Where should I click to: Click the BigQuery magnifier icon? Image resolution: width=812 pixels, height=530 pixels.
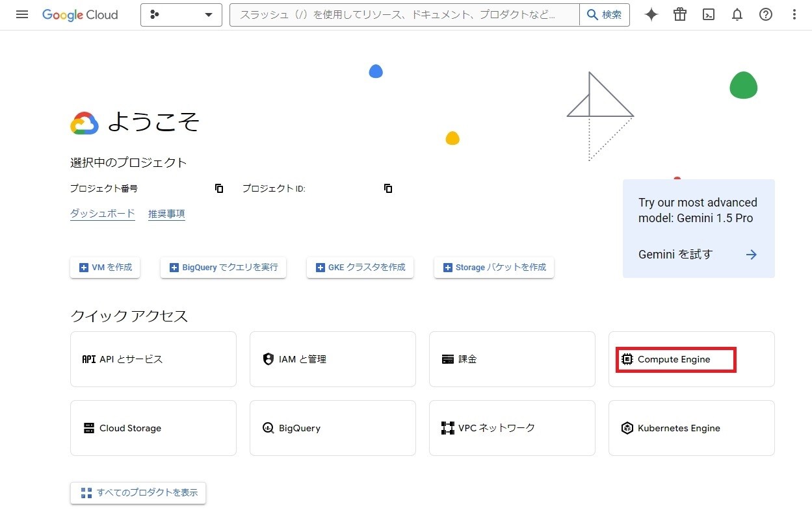coord(268,428)
